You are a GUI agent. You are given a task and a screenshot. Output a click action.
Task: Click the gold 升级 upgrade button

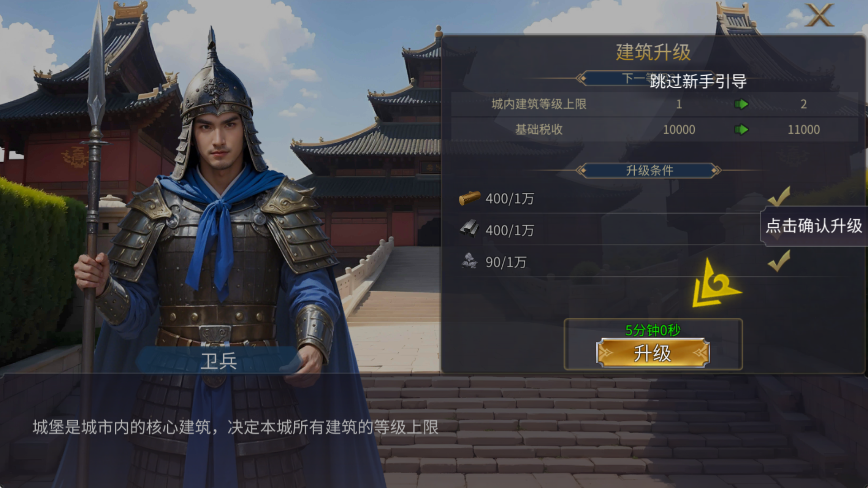coord(653,353)
